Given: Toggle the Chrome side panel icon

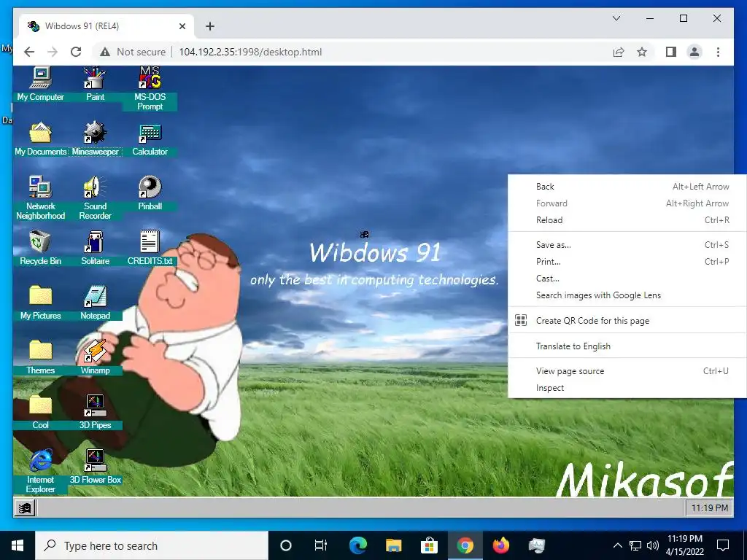Looking at the screenshot, I should (x=671, y=52).
